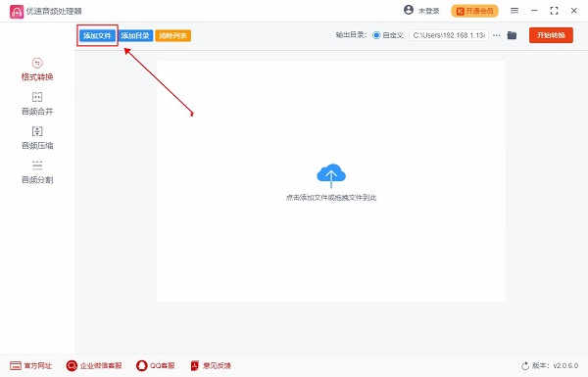The width and height of the screenshot is (588, 377).
Task: Click the user account avatar icon
Action: click(409, 10)
